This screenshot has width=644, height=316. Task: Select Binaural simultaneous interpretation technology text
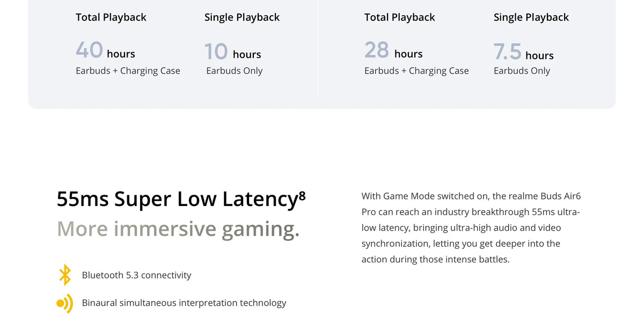(x=184, y=303)
